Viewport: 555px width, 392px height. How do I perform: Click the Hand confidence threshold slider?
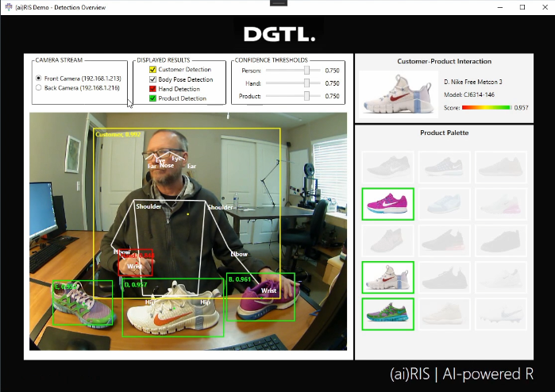point(306,83)
